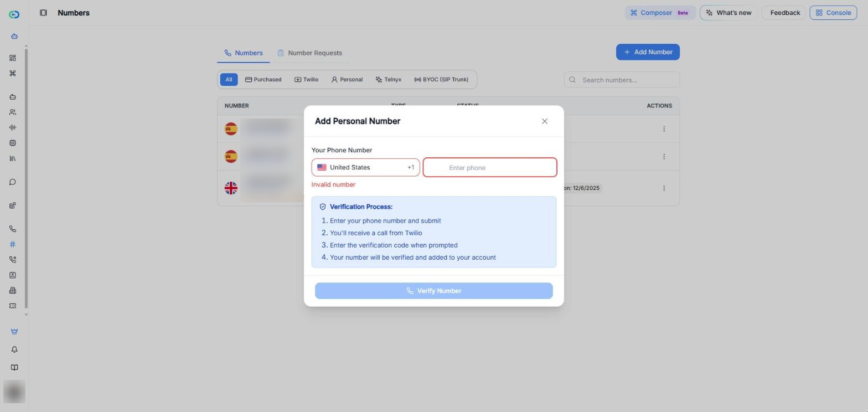The width and height of the screenshot is (868, 412).
Task: Click the app logo in the sidebar
Action: coord(14,14)
